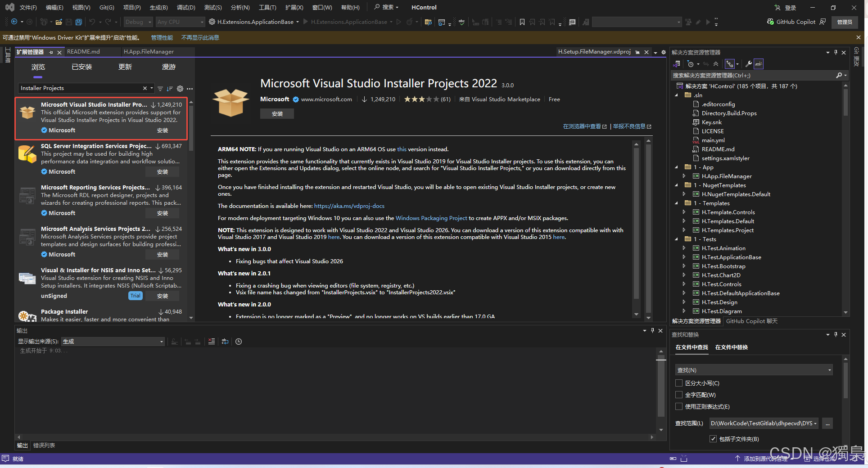Click Collapse All in Solution Explorer
868x468 pixels.
click(716, 64)
